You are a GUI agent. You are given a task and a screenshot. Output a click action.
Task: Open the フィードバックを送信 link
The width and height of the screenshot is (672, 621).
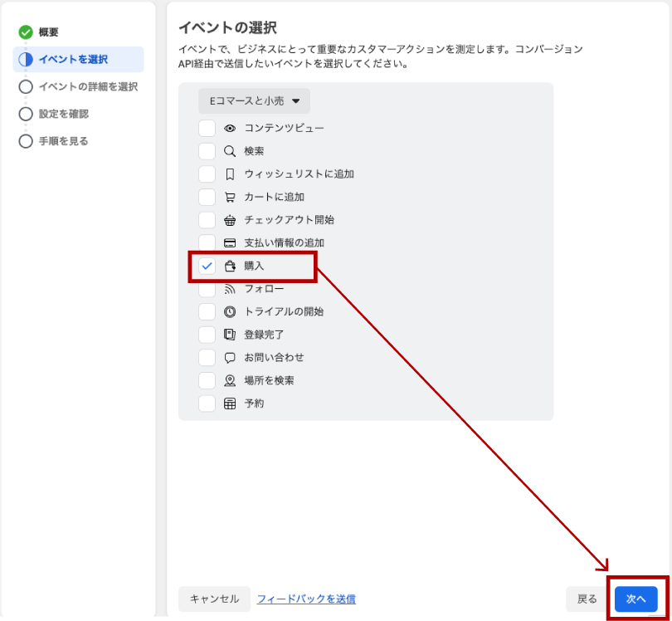click(307, 599)
